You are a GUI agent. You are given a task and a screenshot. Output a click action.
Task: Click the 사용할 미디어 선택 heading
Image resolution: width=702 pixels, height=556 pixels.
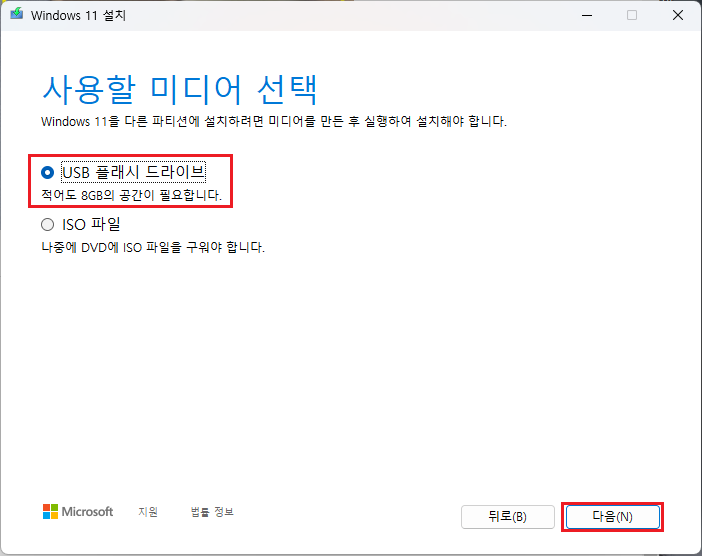(180, 90)
